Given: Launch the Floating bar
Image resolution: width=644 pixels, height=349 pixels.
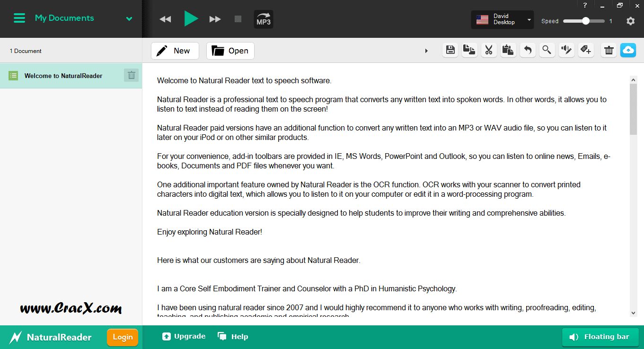Looking at the screenshot, I should pyautogui.click(x=600, y=337).
